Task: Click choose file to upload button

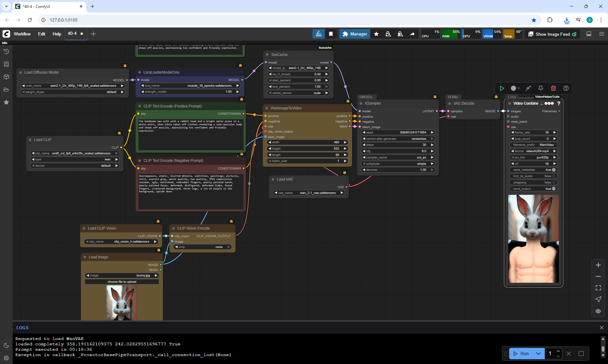Action: point(122,282)
